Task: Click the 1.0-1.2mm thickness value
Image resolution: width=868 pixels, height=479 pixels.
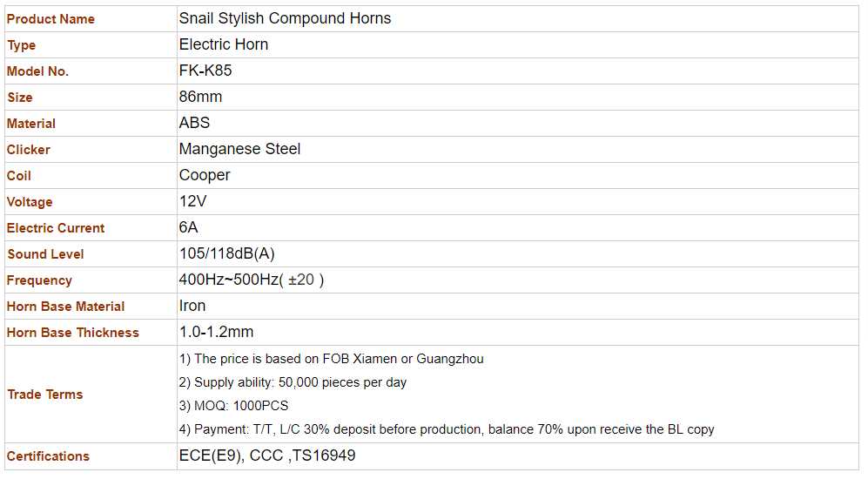Action: click(x=216, y=332)
